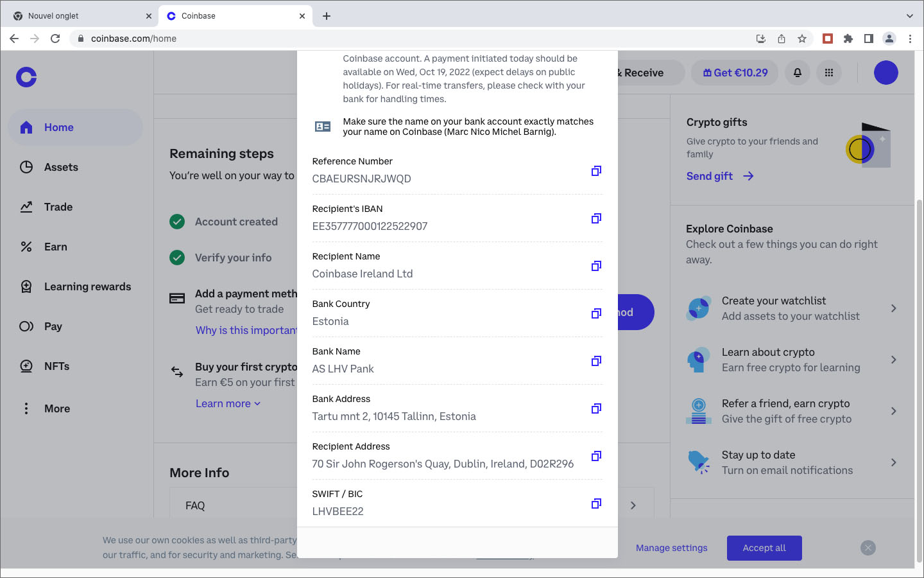
Task: Copy the SWIFT / BIC code
Action: click(x=596, y=504)
